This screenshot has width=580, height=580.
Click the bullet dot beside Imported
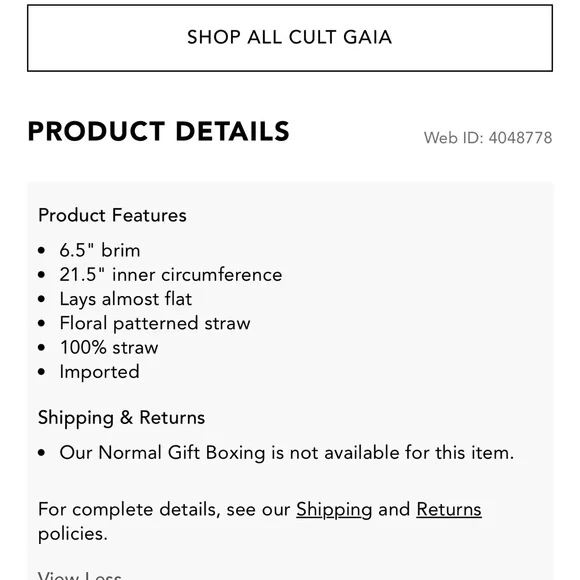coord(41,372)
